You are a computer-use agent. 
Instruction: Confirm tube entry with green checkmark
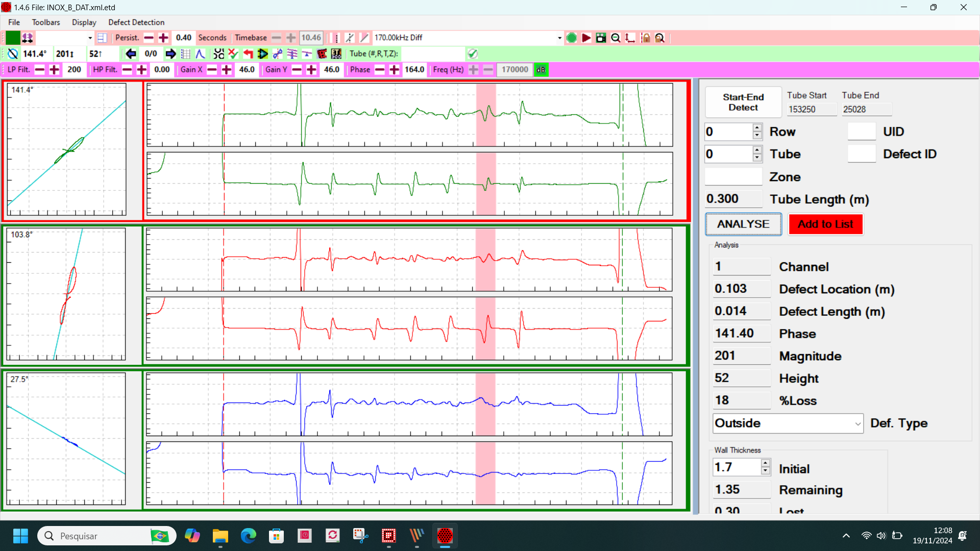click(473, 54)
